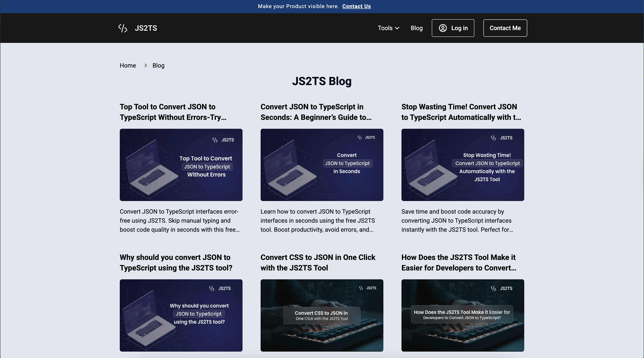644x358 pixels.
Task: Select the Blog breadcrumb item
Action: tap(159, 66)
